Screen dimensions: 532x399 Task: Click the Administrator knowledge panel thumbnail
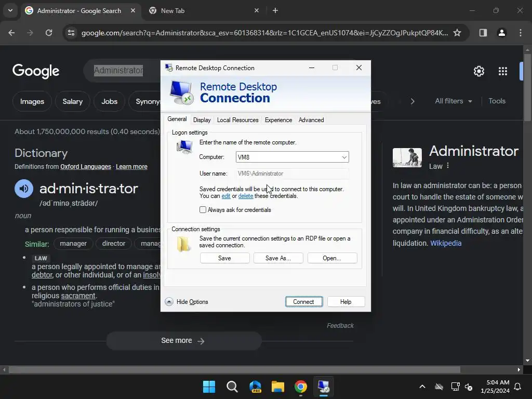click(x=407, y=157)
